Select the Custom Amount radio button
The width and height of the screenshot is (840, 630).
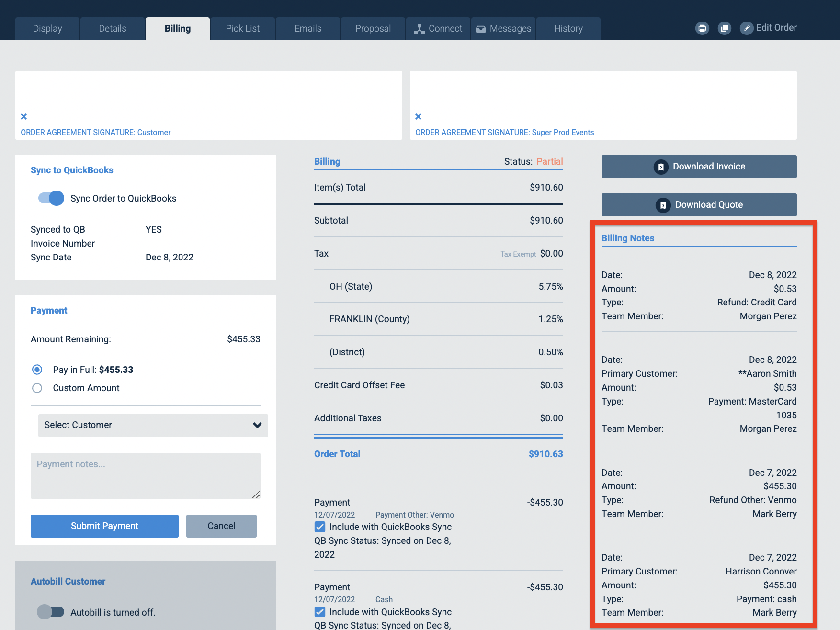(37, 388)
